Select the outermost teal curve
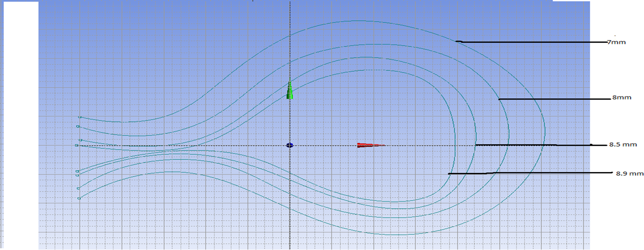The image size is (644, 250). point(357,21)
